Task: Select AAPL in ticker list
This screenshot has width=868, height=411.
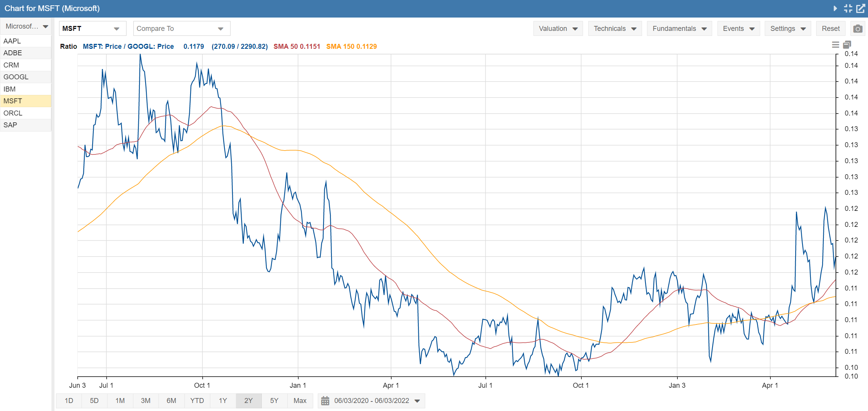Action: [26, 41]
